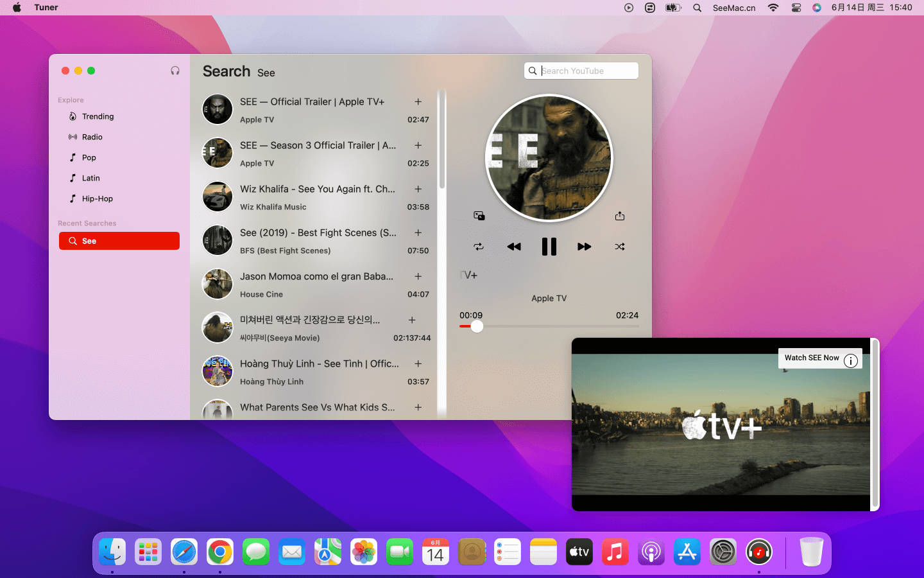Viewport: 924px width, 578px height.
Task: Play "SEE — Official Trailer | Apple TV+" result
Action: coord(312,101)
